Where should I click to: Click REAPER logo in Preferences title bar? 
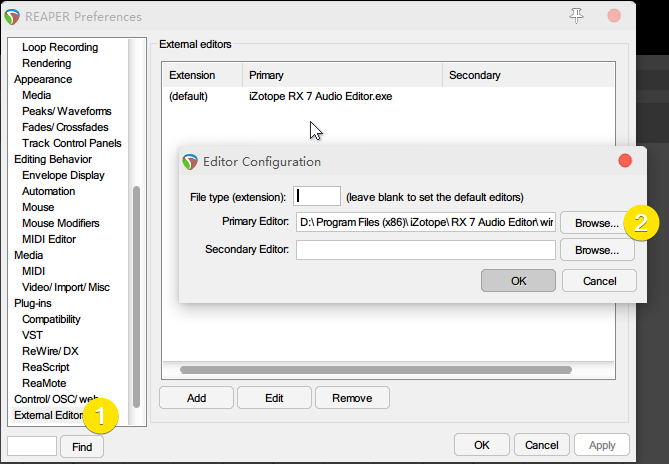12,17
